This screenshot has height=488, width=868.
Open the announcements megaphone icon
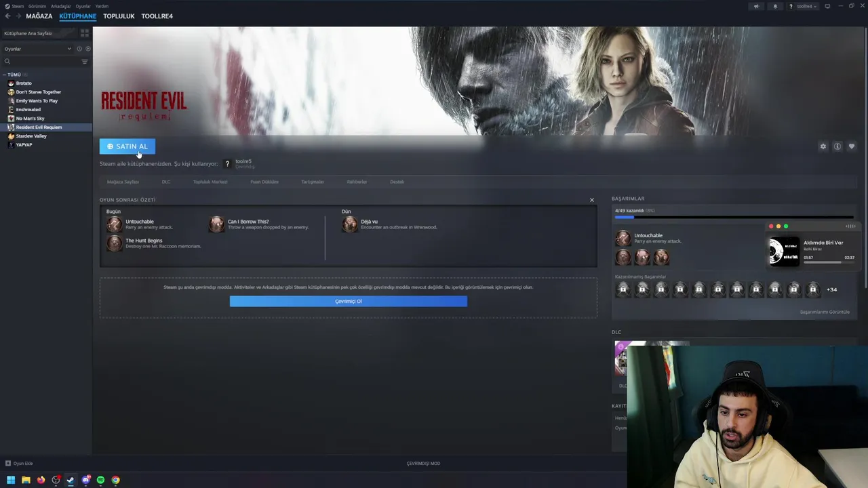(757, 6)
